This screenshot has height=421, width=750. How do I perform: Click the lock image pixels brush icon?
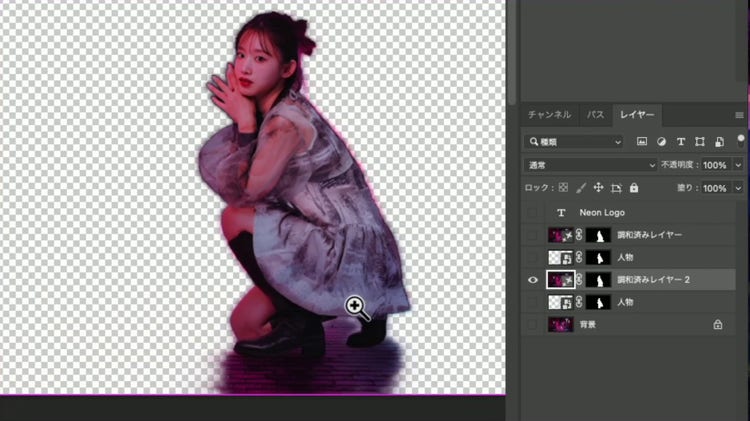point(580,188)
